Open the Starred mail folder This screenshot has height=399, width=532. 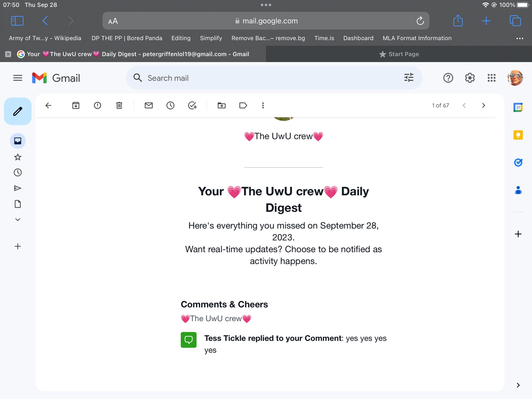coord(18,157)
